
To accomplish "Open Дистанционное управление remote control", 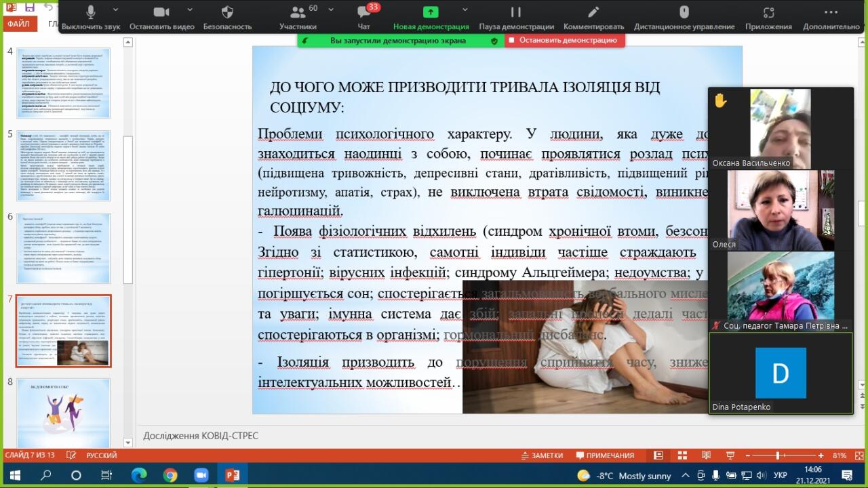I will pos(684,18).
